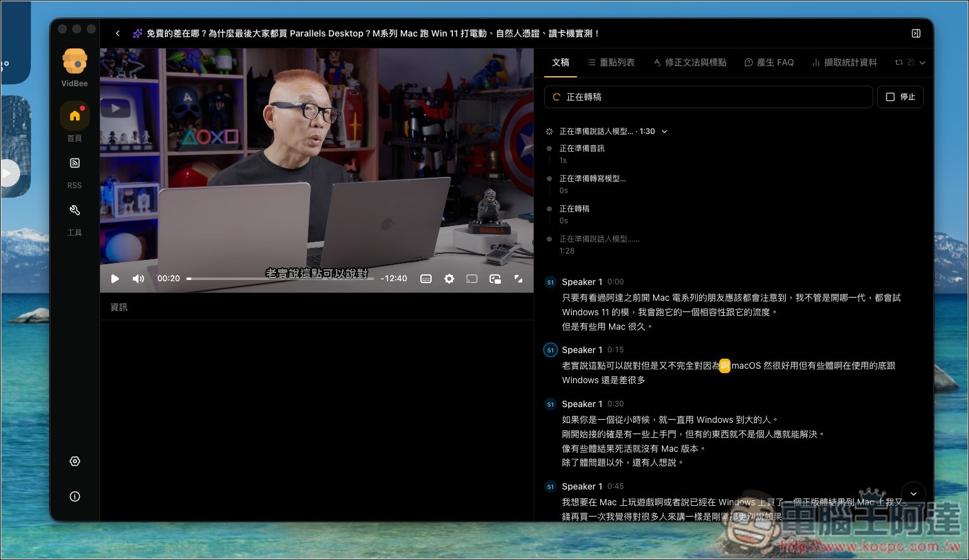969x560 pixels.
Task: Switch the video to fullscreen icon
Action: 518,279
